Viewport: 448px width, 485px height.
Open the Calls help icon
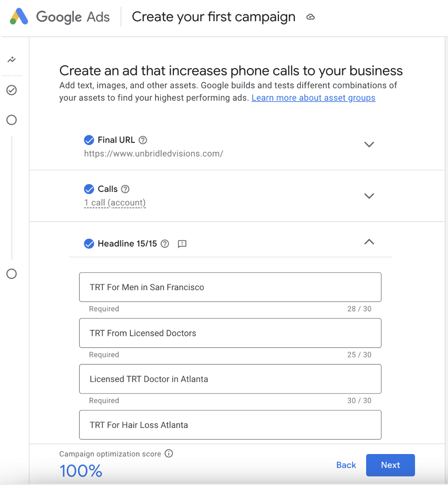point(125,189)
